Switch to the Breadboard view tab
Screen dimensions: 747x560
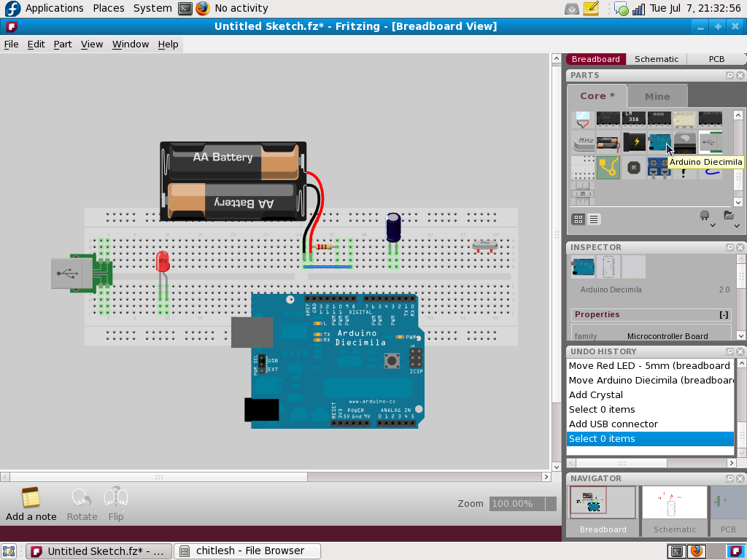click(595, 59)
